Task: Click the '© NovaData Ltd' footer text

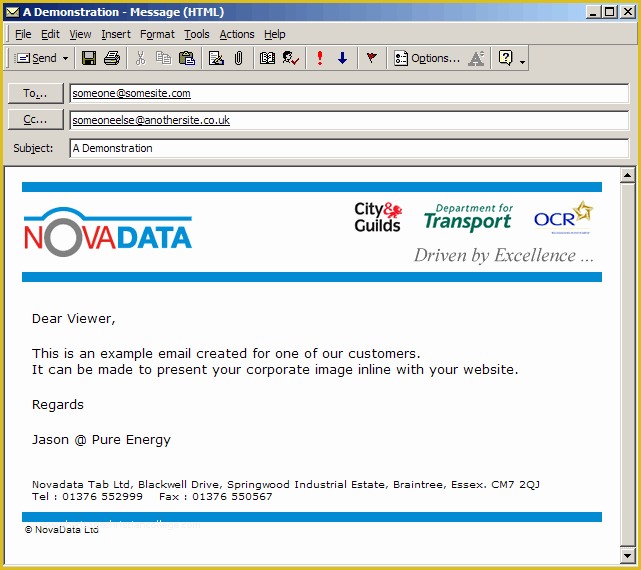Action: [x=62, y=530]
